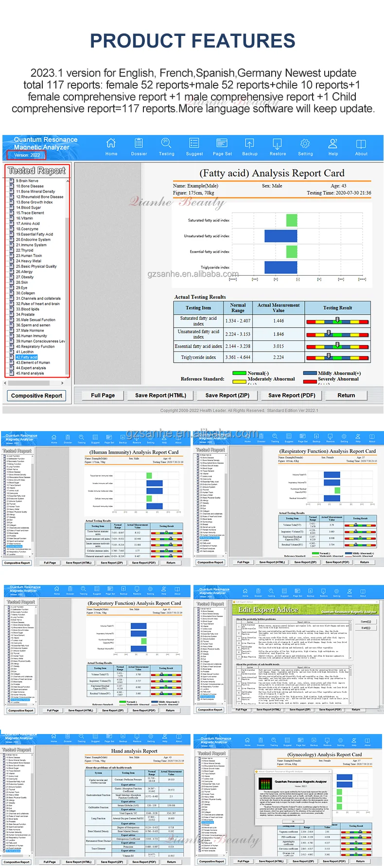384x868 pixels.
Task: Select 40.Respiratory Function report
Action: [35, 346]
